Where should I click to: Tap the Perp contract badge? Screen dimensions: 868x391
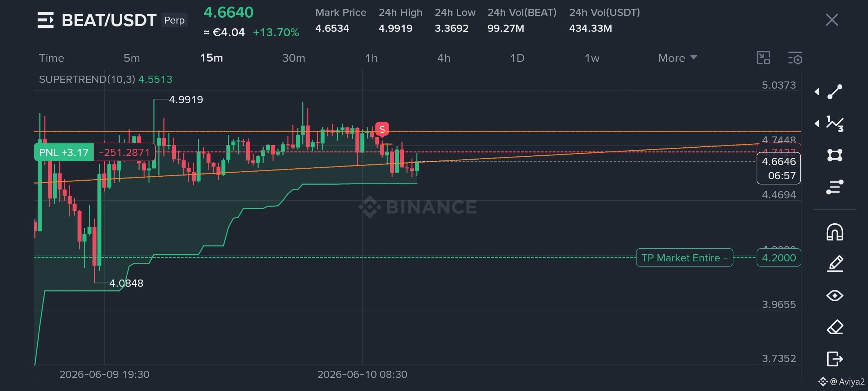pyautogui.click(x=174, y=20)
